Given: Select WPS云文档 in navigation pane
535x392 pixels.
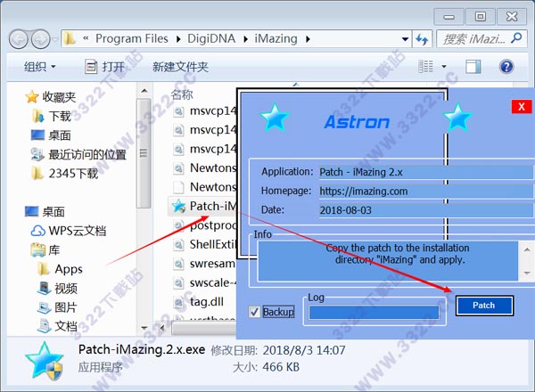Looking at the screenshot, I should (69, 231).
